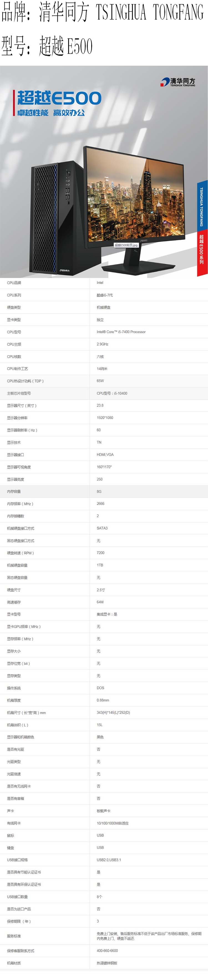
Task: Click the '是否具有环保认证证书' label
Action: (x=24, y=884)
